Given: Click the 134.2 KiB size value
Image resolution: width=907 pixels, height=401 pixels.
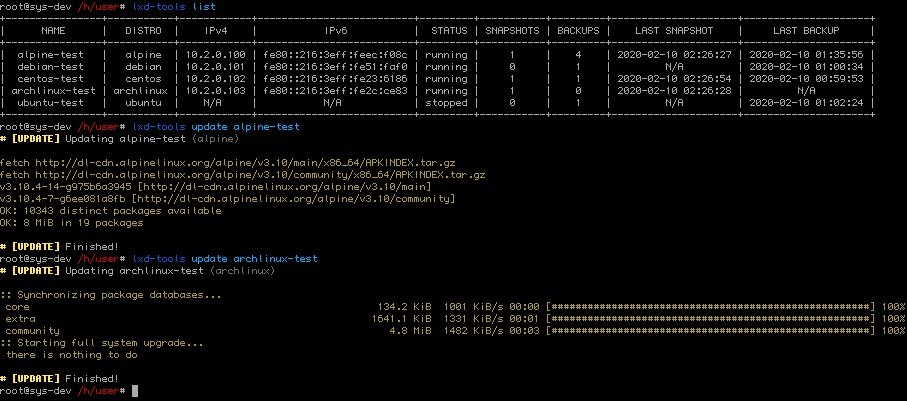Looking at the screenshot, I should coord(404,307).
